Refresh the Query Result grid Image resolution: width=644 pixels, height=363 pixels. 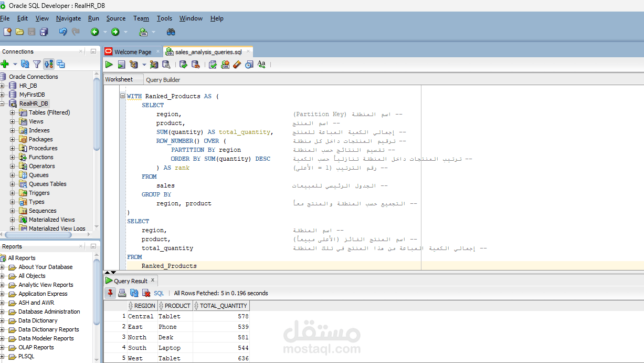pyautogui.click(x=134, y=293)
